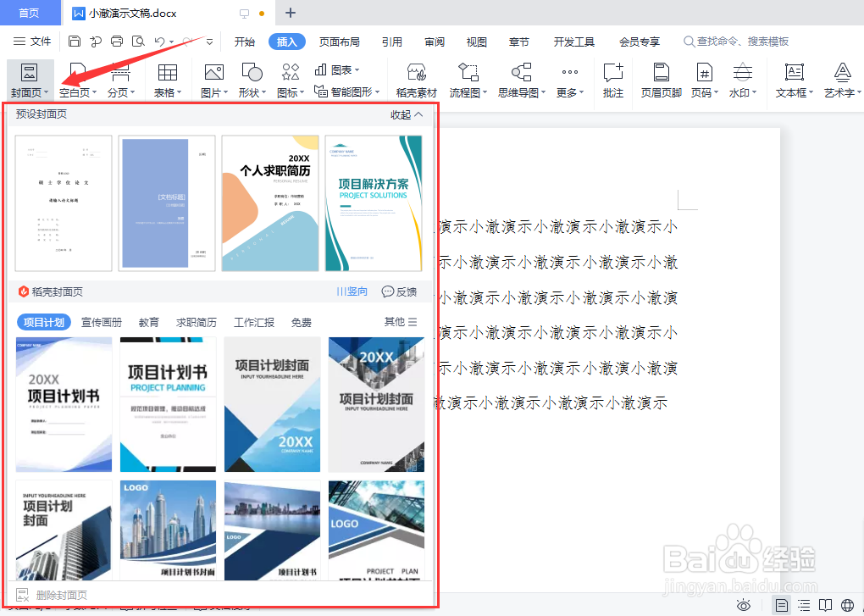This screenshot has width=864, height=616.
Task: Open 稻壳素材 material store
Action: (x=417, y=80)
